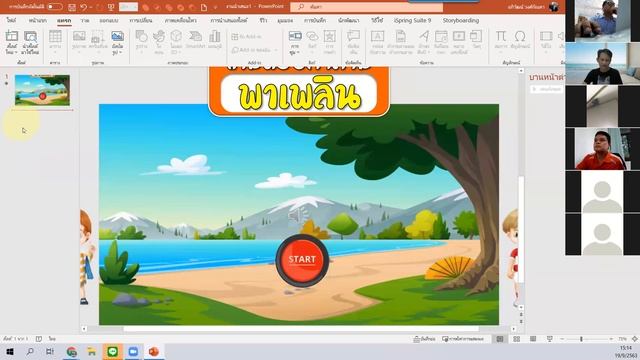This screenshot has height=360, width=640.
Task: Start slideshow from beginning icon in title bar
Action: tap(111, 7)
